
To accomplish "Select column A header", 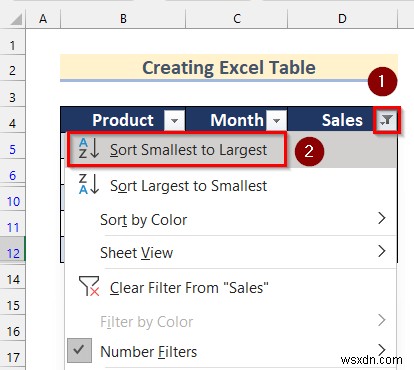I will [43, 19].
